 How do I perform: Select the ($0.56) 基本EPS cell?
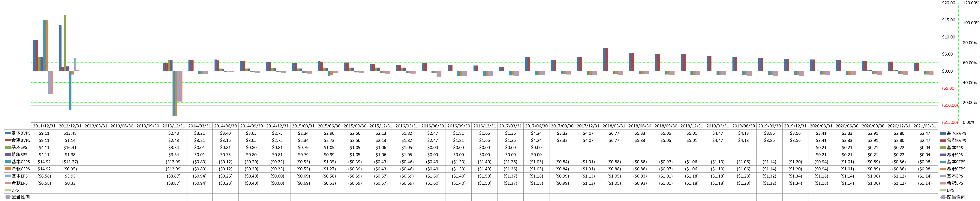click(329, 176)
